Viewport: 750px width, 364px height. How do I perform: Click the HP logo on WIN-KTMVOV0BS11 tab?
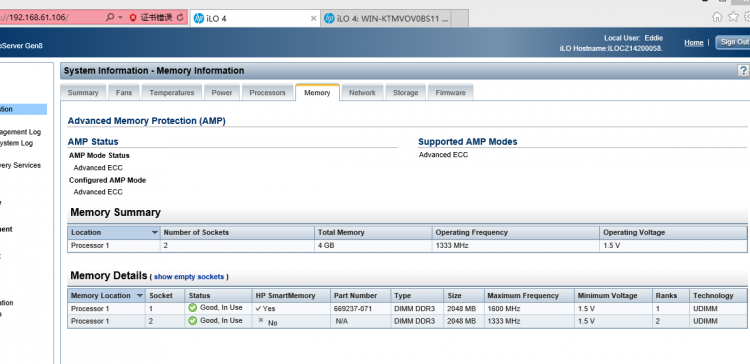(329, 18)
